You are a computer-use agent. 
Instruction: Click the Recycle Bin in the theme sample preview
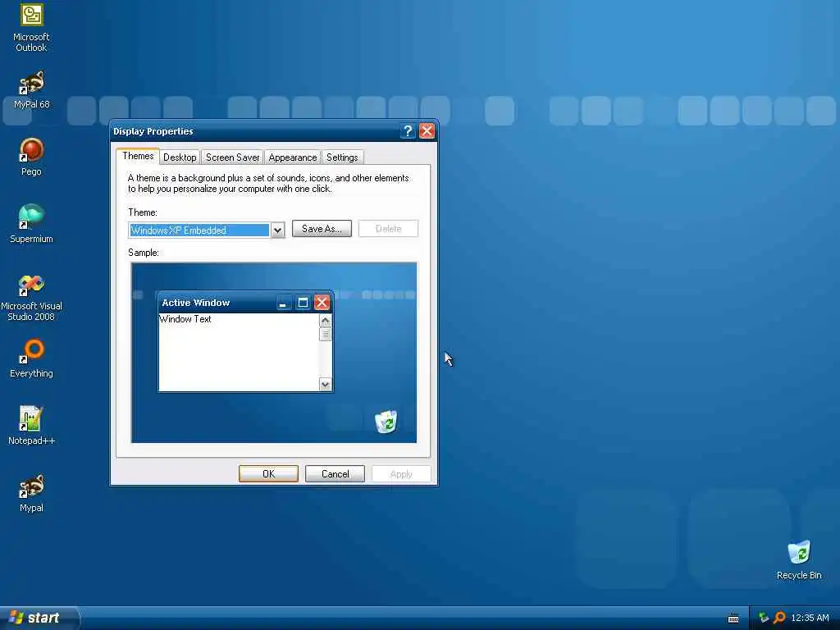tap(386, 422)
